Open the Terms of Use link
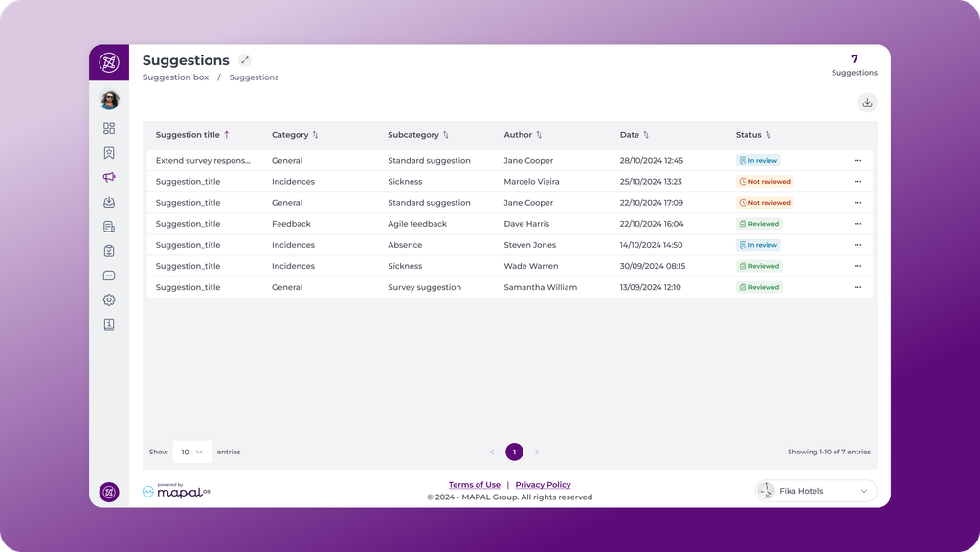The height and width of the screenshot is (552, 980). point(475,485)
